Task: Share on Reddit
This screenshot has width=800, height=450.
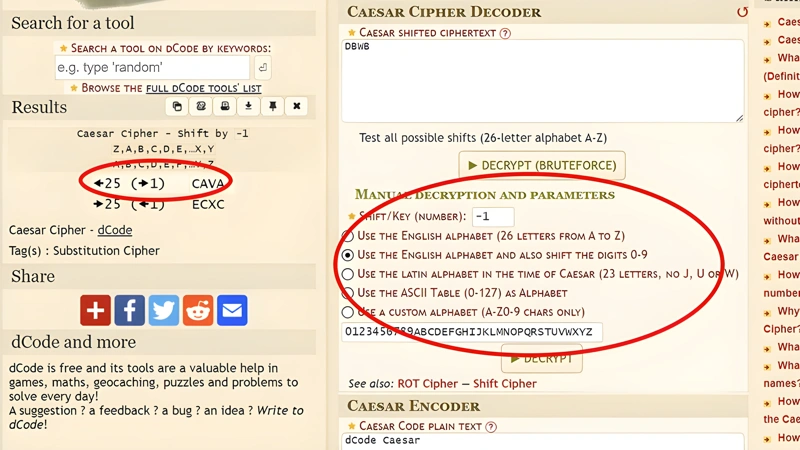Action: pyautogui.click(x=198, y=310)
